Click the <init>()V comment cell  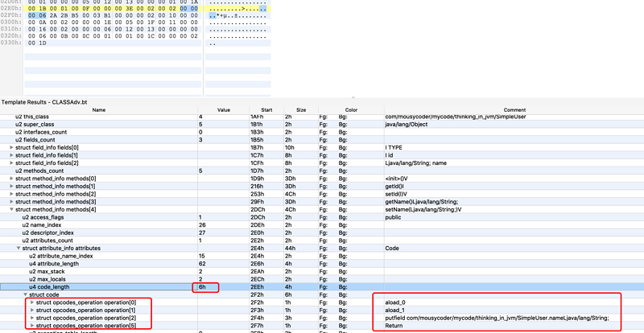(x=396, y=179)
